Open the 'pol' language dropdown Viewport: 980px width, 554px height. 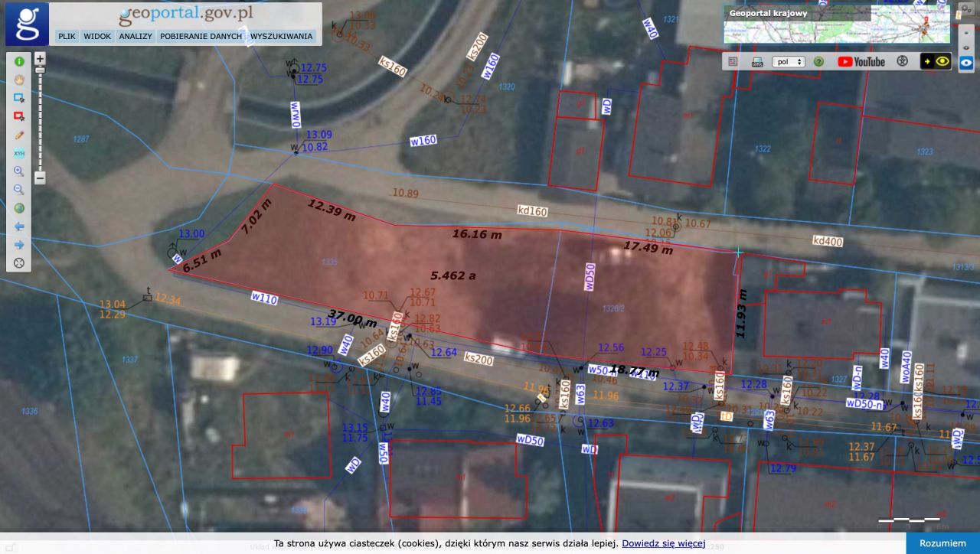click(789, 61)
